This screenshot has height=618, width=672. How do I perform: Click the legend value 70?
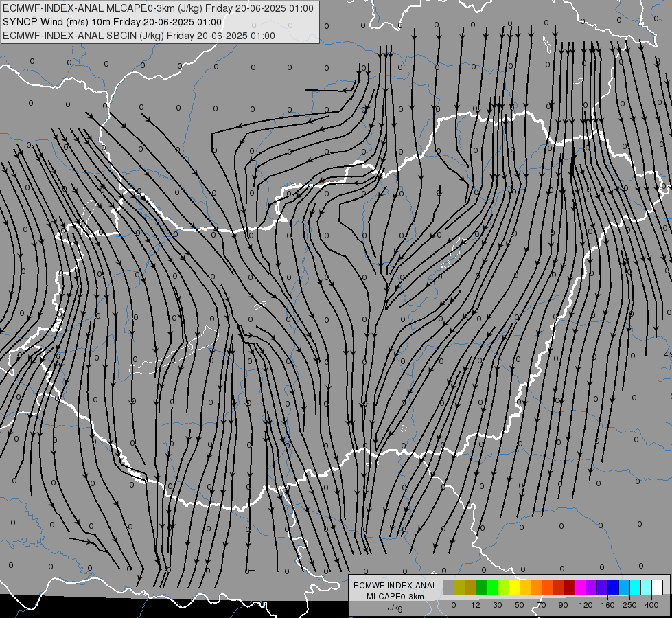click(542, 605)
